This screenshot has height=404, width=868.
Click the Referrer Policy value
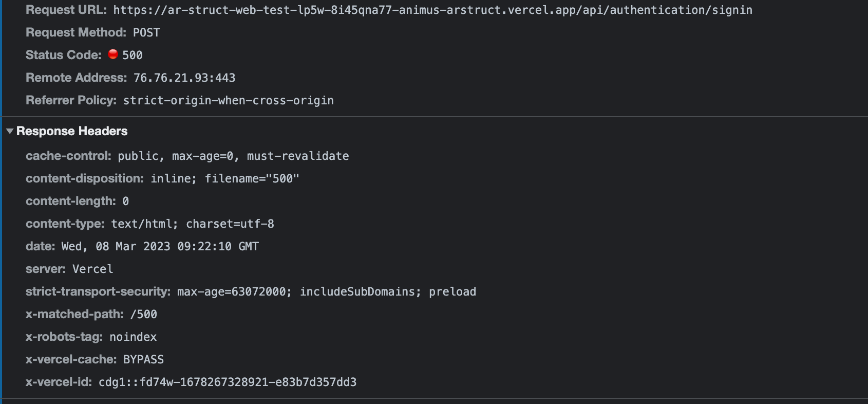point(228,100)
